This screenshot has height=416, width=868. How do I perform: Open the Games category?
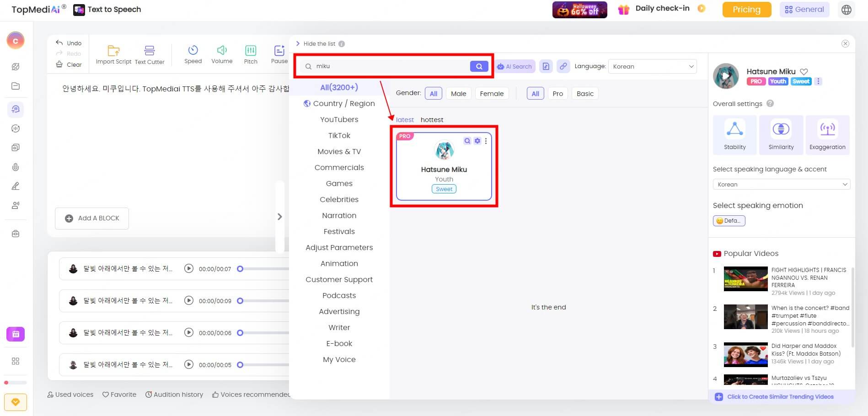tap(339, 183)
